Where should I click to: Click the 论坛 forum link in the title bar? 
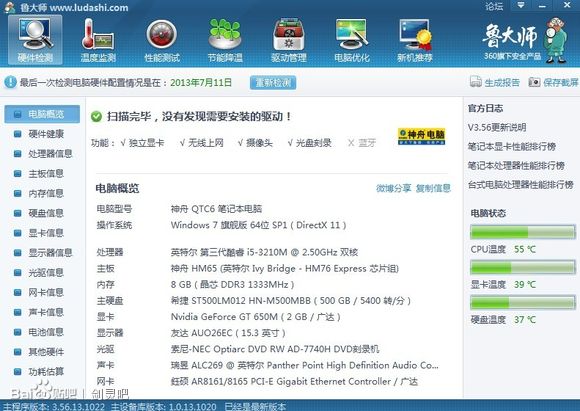pyautogui.click(x=494, y=6)
